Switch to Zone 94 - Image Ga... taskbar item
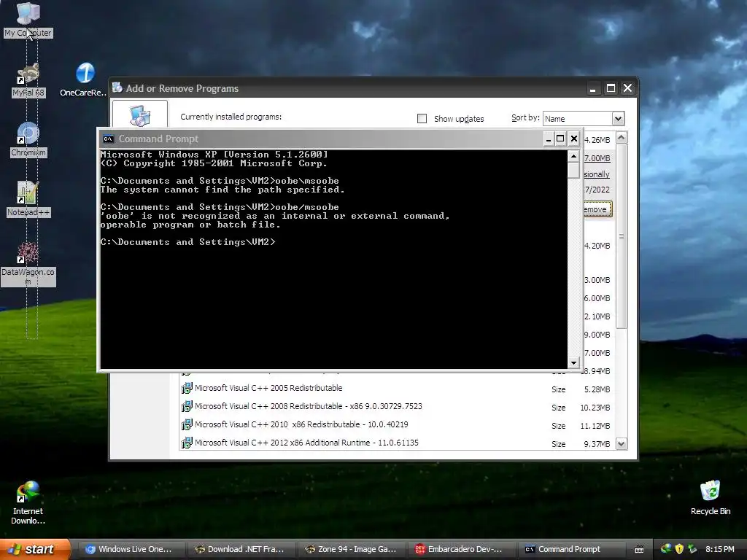 point(351,549)
